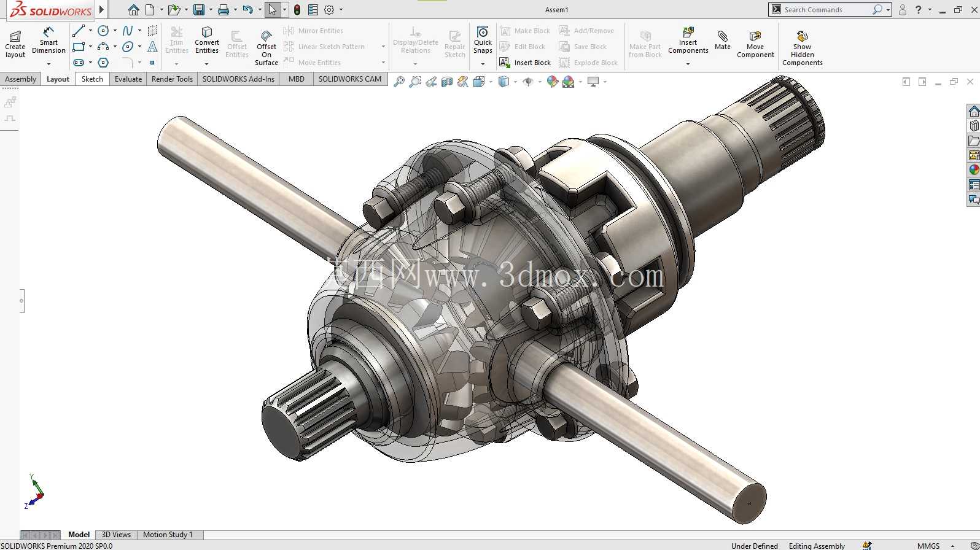Click Show Hidden Components
This screenshot has width=980, height=550.
803,48
